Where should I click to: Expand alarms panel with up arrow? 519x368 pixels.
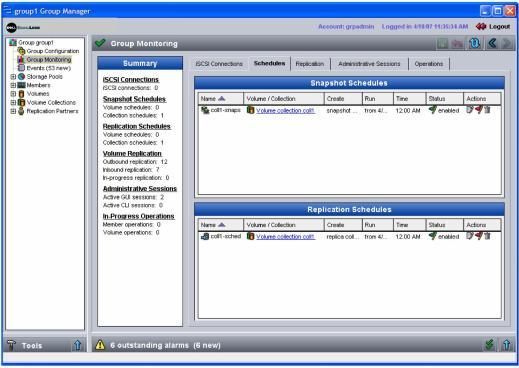coord(507,345)
